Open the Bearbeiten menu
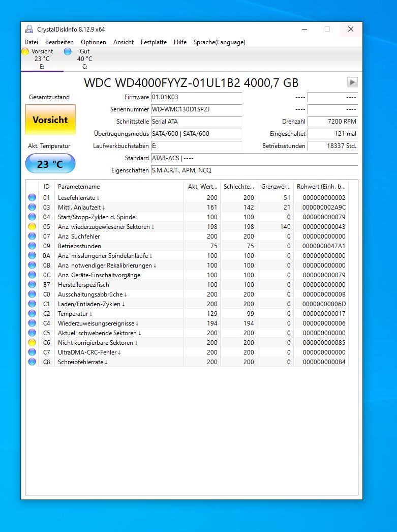This screenshot has height=532, width=397. 59,42
